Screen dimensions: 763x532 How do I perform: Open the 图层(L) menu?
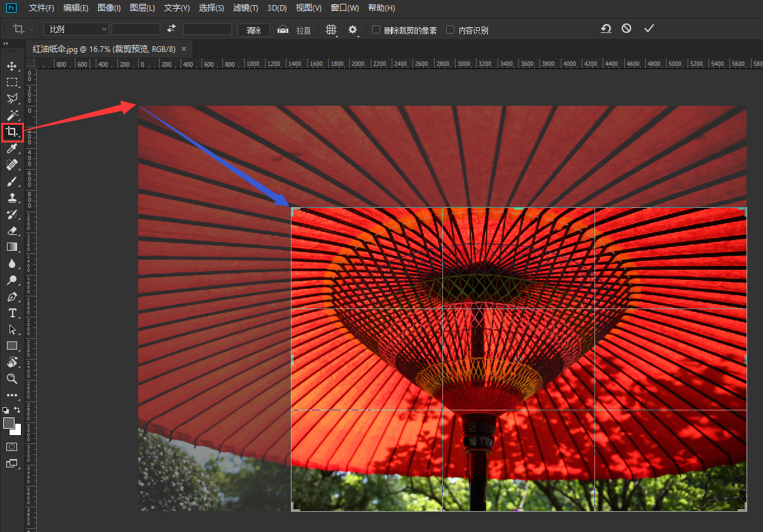142,8
